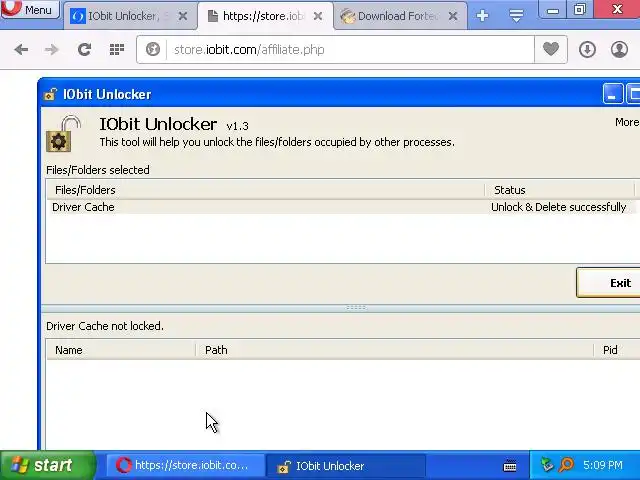Sort by Status column header
The height and width of the screenshot is (480, 640).
[559, 190]
